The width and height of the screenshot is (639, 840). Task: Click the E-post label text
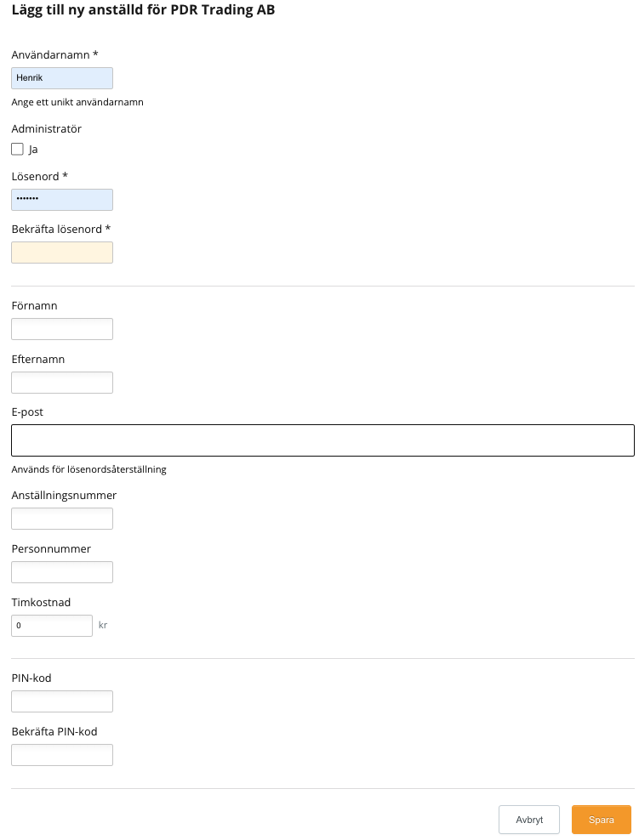tap(27, 412)
